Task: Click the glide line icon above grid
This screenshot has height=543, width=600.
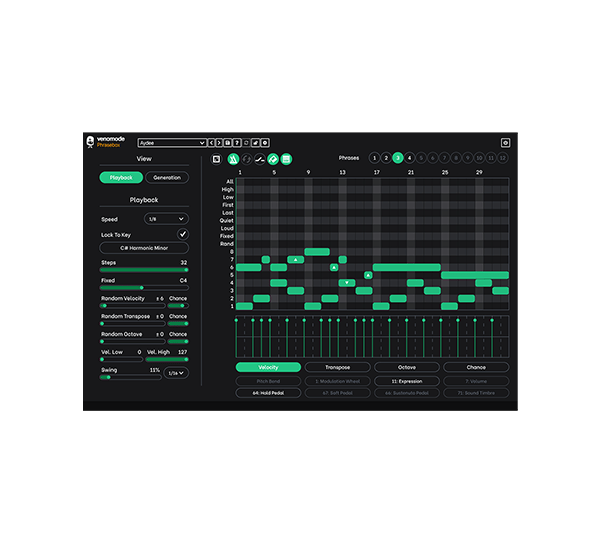Action: point(259,159)
